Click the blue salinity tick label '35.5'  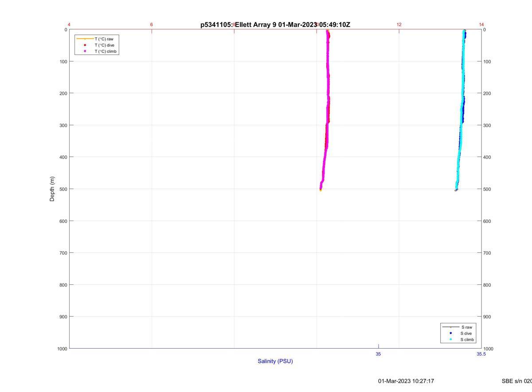pyautogui.click(x=481, y=354)
